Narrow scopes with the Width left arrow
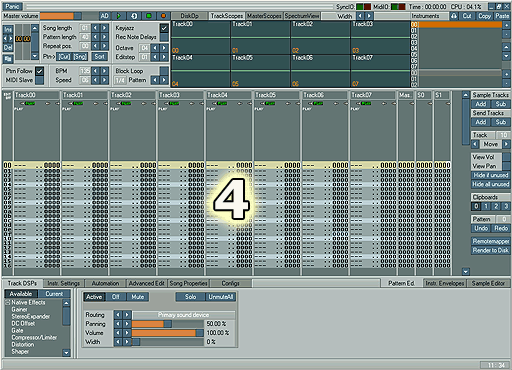Image resolution: width=512 pixels, height=370 pixels. pos(360,16)
